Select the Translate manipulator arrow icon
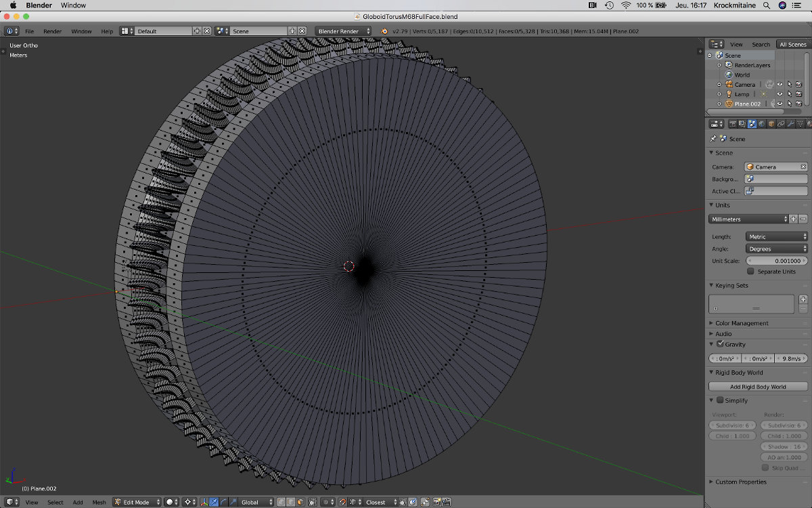 click(x=214, y=502)
